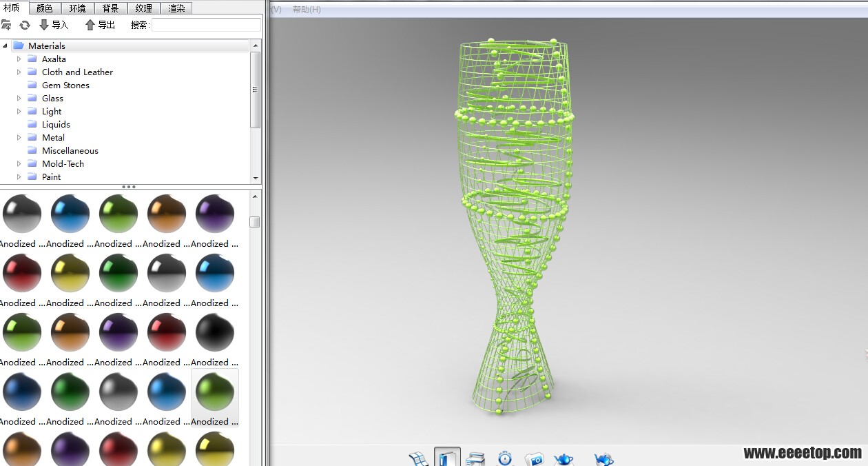Click the green wireframe vase model
This screenshot has width=868, height=466.
point(515,227)
